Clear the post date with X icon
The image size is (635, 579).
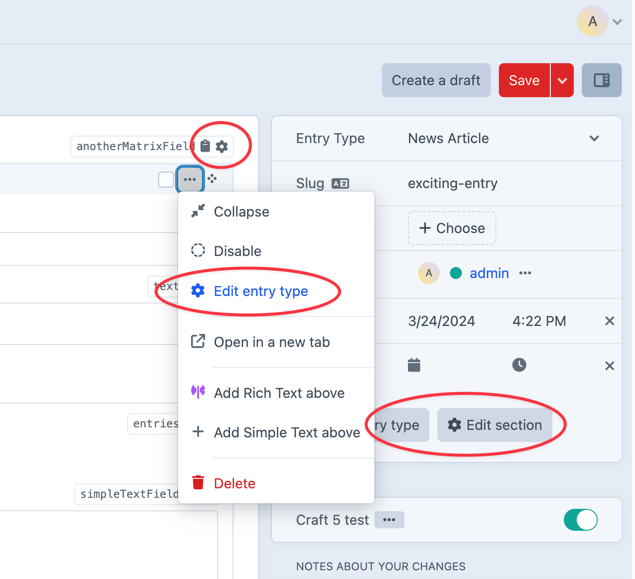pyautogui.click(x=609, y=321)
